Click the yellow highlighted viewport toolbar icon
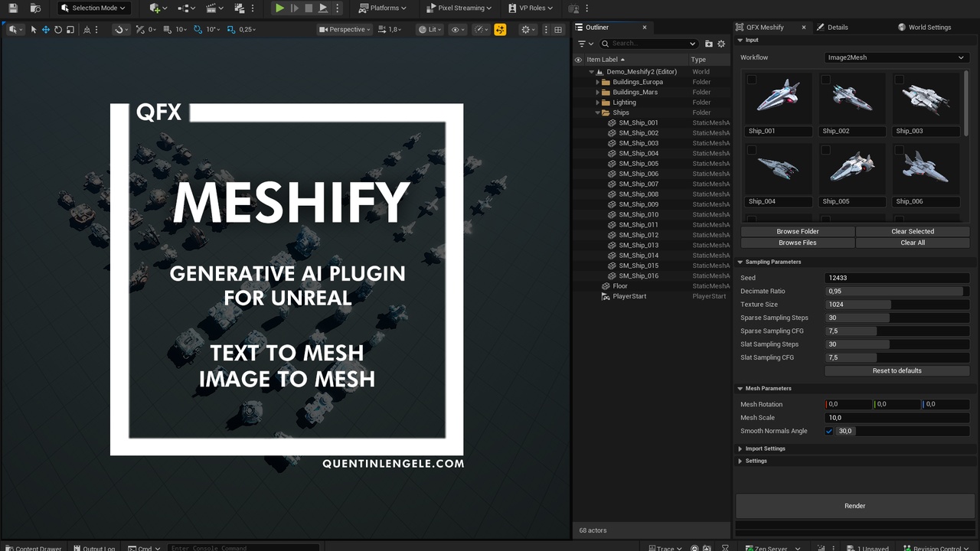 (x=500, y=29)
